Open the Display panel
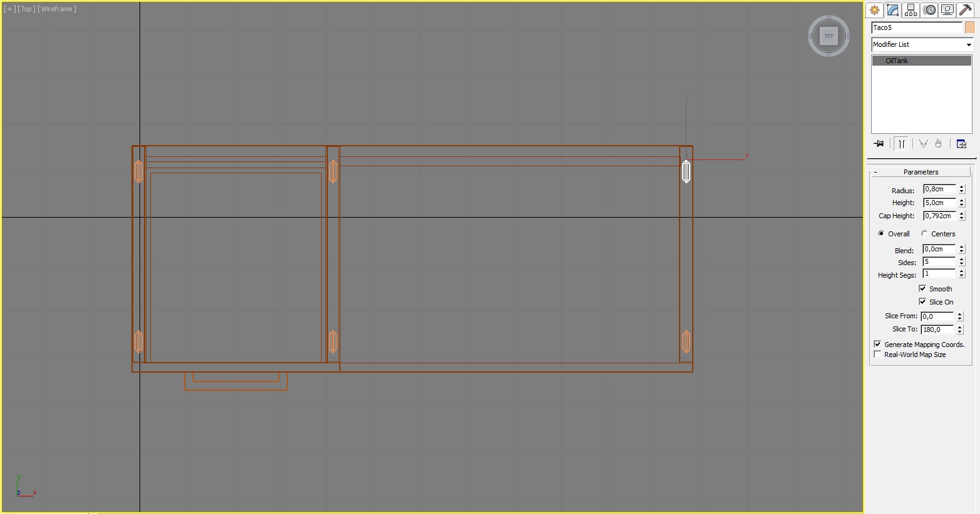The width and height of the screenshot is (980, 514). (947, 10)
